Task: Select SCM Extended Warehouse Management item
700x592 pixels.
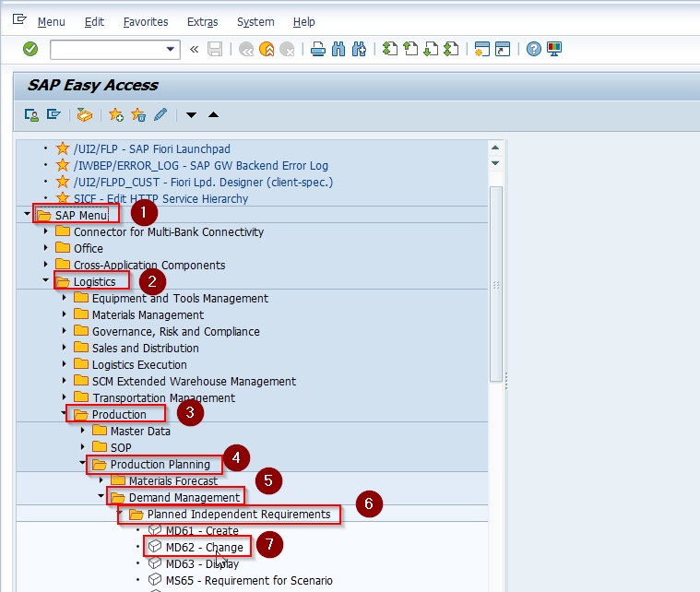Action: [194, 381]
